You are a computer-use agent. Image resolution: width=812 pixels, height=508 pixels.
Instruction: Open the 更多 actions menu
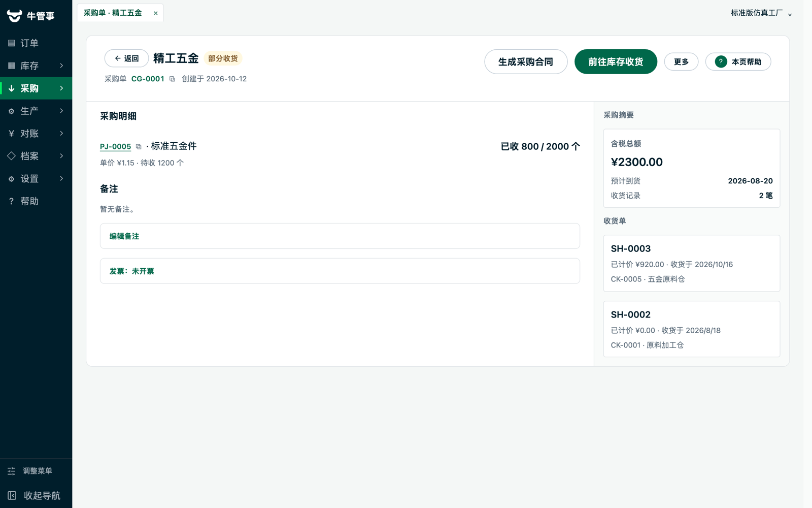681,61
